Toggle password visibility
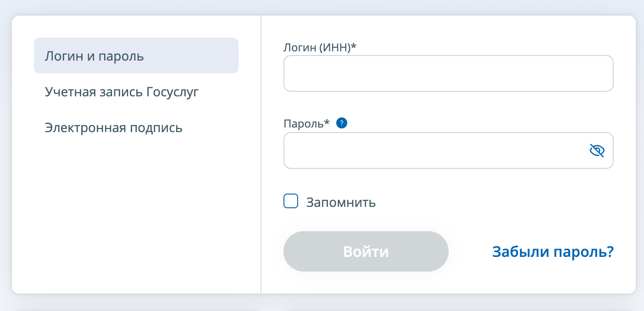This screenshot has height=311, width=644. pyautogui.click(x=597, y=150)
